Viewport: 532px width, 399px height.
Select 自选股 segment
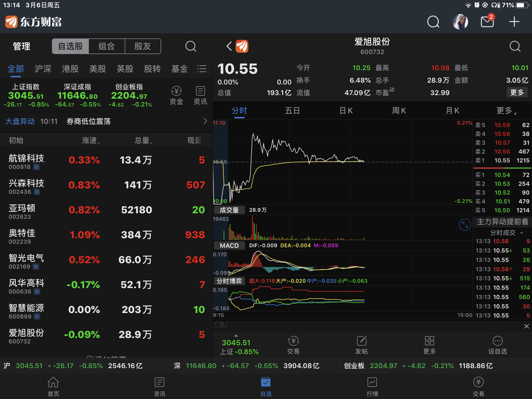[x=70, y=46]
